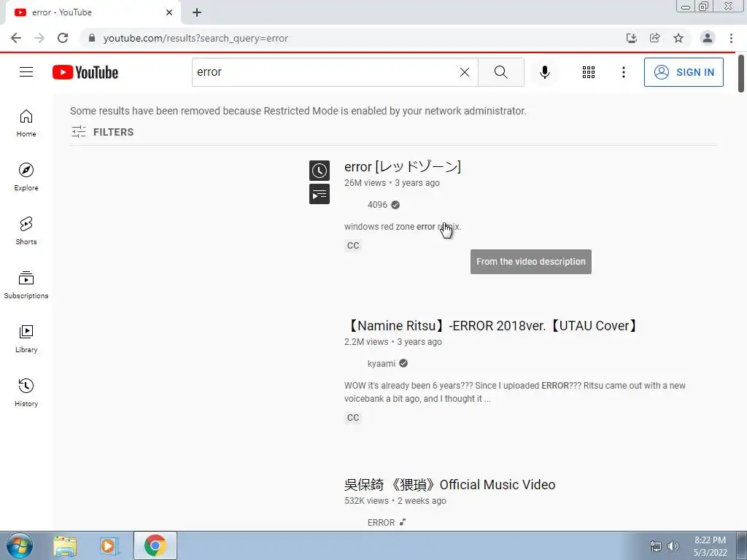Screen dimensions: 747x560
Task: Click the taskbar clock showing 8:22 PM
Action: coord(710,546)
